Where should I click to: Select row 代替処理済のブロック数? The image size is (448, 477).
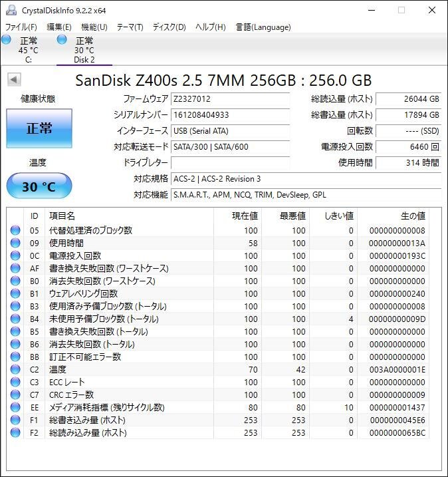pos(217,230)
